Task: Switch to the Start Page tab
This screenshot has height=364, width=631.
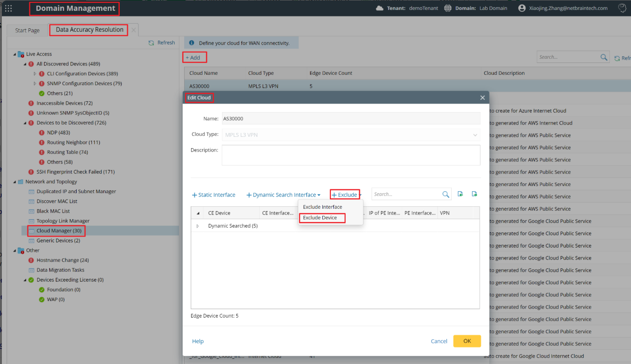Action: (x=27, y=30)
